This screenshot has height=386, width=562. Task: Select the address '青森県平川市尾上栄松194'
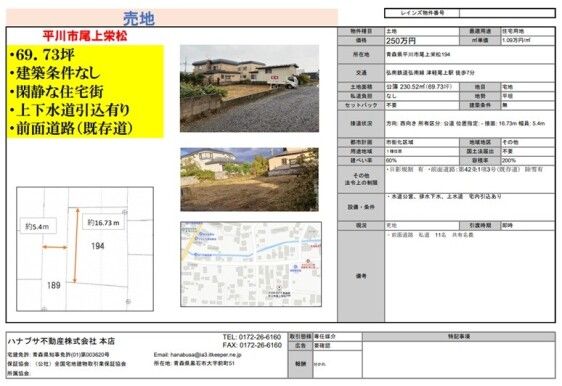pos(418,54)
